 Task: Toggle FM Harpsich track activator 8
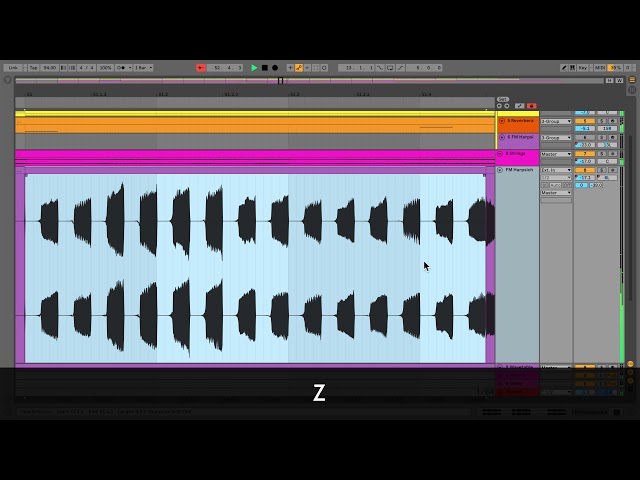(x=584, y=170)
